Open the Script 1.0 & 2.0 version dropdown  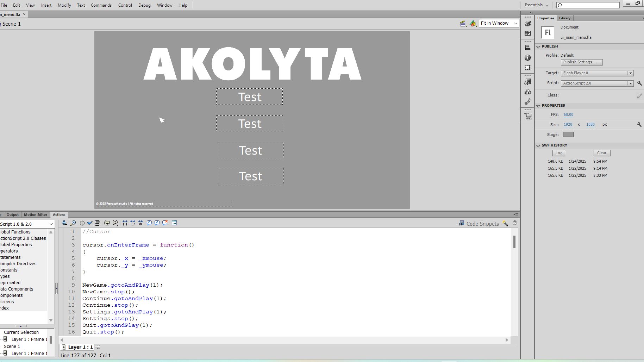[27, 224]
